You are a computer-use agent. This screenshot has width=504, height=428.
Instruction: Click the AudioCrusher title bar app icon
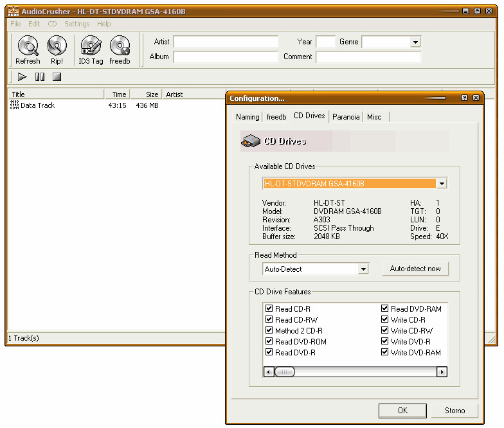tap(13, 12)
